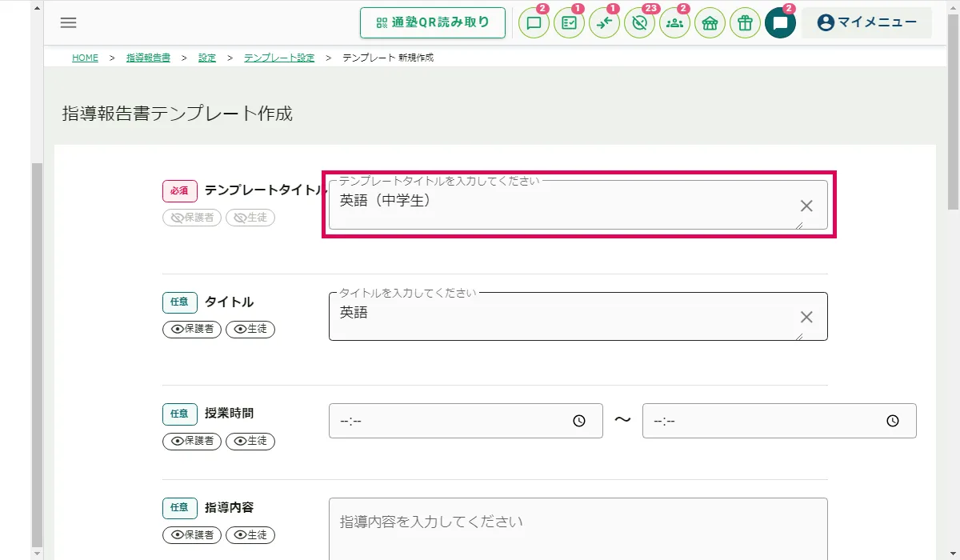This screenshot has height=560, width=960.
Task: Open the crossed-out circle icon with badge 23
Action: [640, 23]
